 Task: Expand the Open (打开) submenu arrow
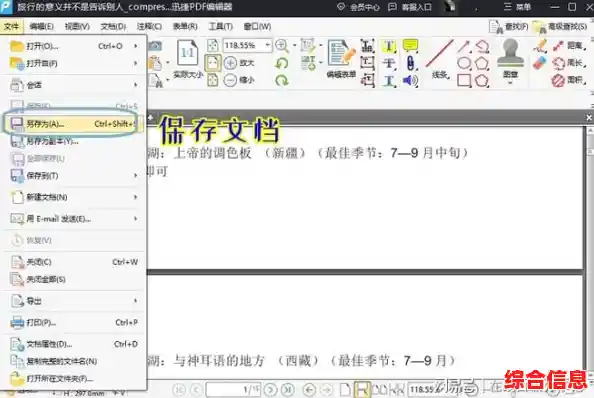tap(135, 46)
